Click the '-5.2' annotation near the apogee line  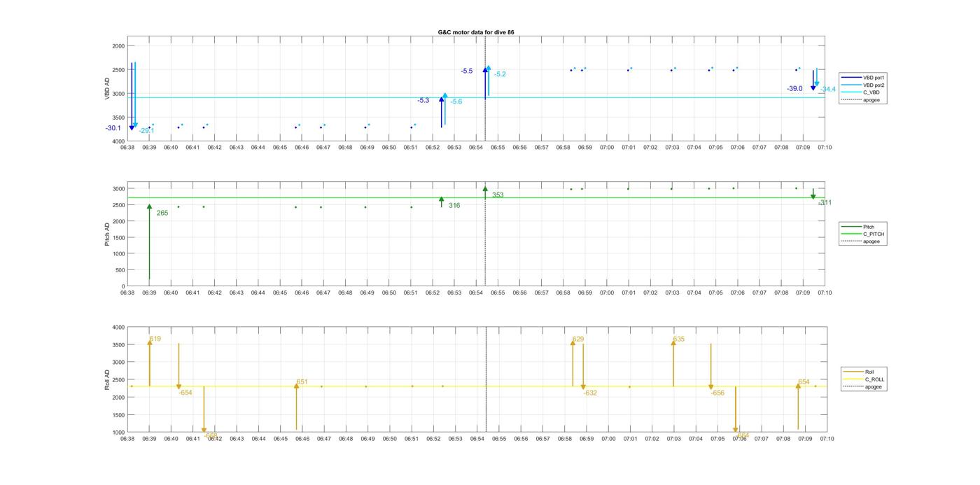[500, 74]
